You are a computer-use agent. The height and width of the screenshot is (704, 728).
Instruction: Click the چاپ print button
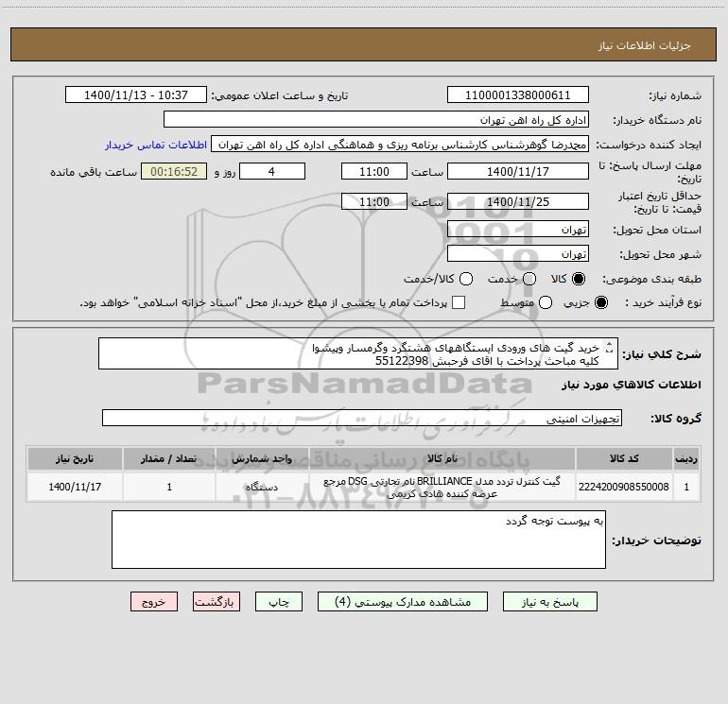279,602
